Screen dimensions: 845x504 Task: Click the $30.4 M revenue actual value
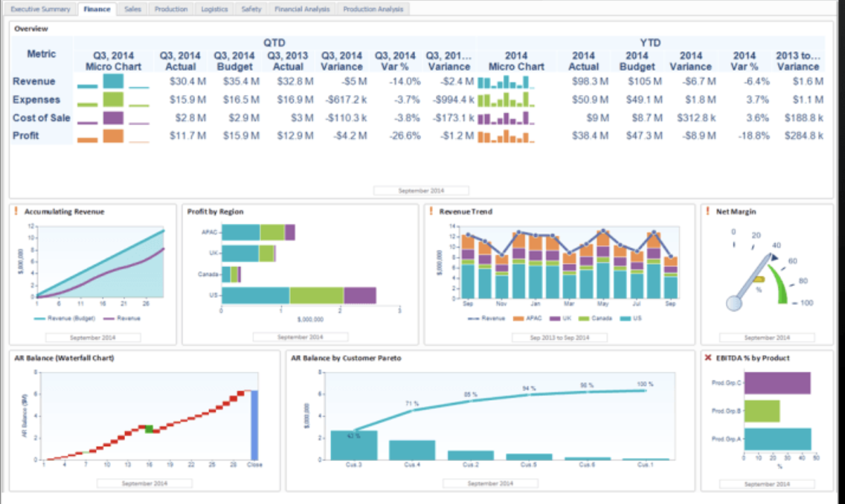[x=187, y=81]
